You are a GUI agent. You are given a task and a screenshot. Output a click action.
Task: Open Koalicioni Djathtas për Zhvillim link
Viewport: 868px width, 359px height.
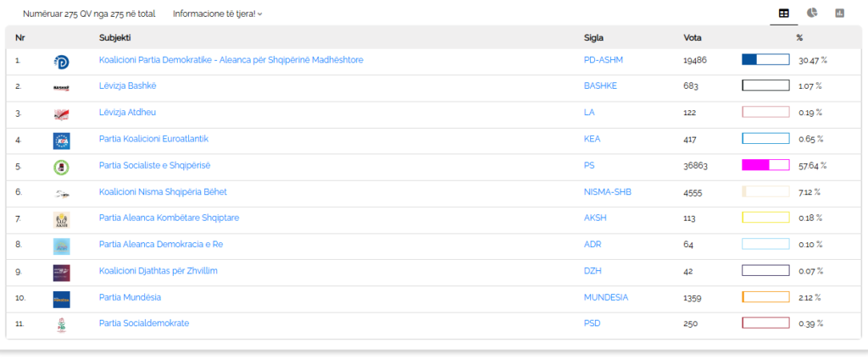[159, 271]
